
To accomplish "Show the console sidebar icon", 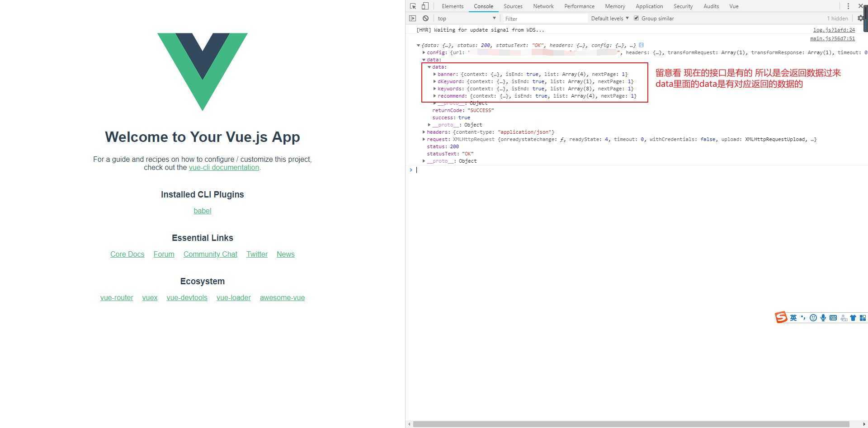I will pyautogui.click(x=412, y=18).
